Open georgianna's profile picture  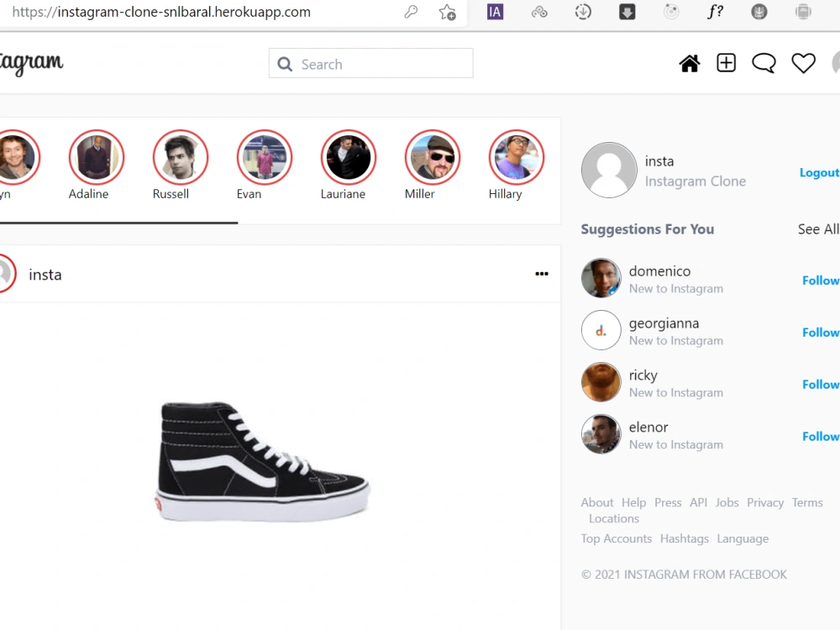601,330
